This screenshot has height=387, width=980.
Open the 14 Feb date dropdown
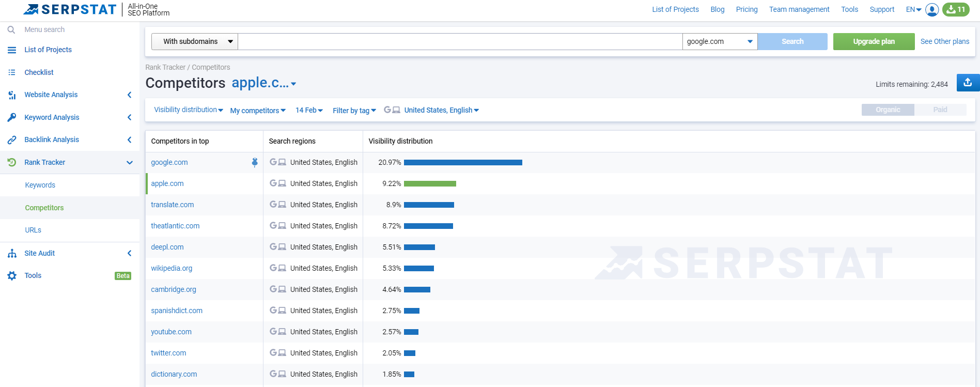(x=309, y=110)
